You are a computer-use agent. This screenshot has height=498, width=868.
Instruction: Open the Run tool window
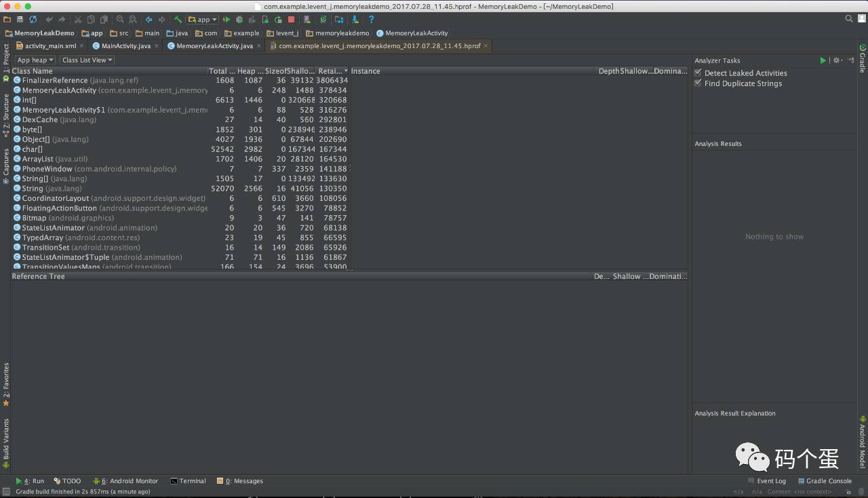coord(30,481)
